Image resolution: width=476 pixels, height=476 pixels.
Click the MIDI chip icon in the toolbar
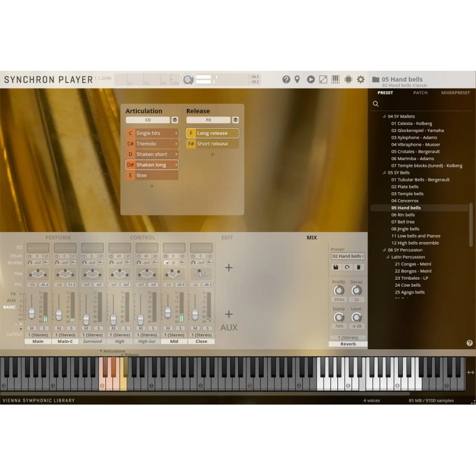[348, 78]
